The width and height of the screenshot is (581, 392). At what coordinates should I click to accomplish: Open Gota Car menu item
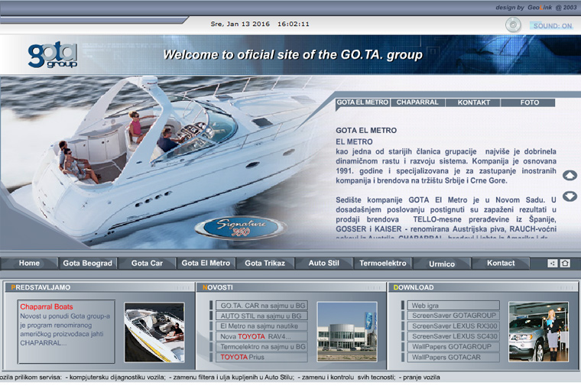(x=147, y=264)
